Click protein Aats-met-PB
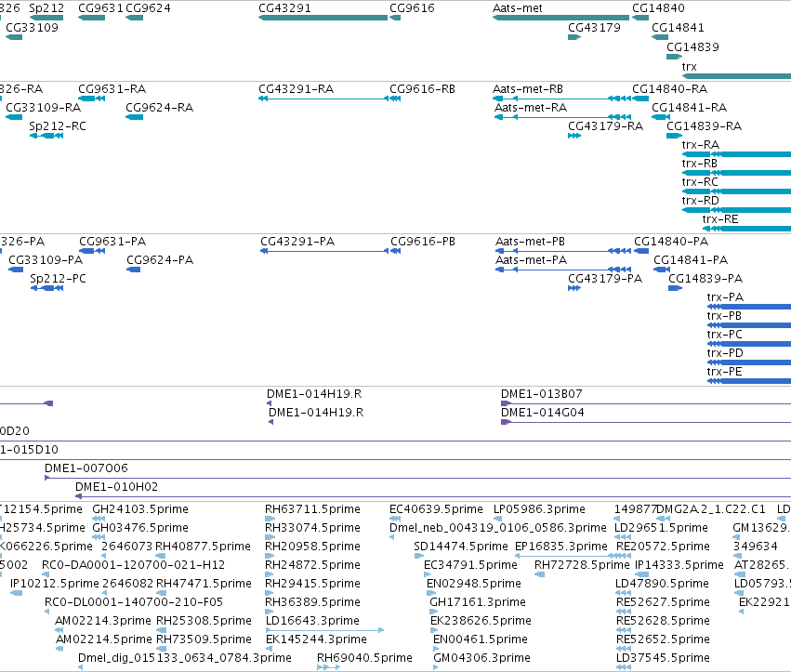Viewport: 791px width, 672px height. click(530, 241)
